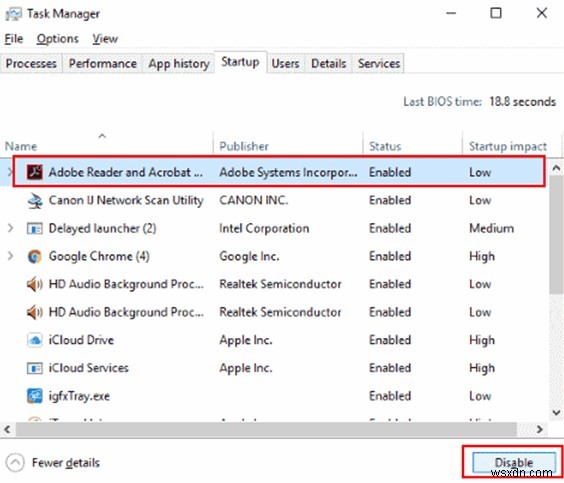The width and height of the screenshot is (564, 483).
Task: Expand the Delayed launcher (2) group
Action: 10,228
